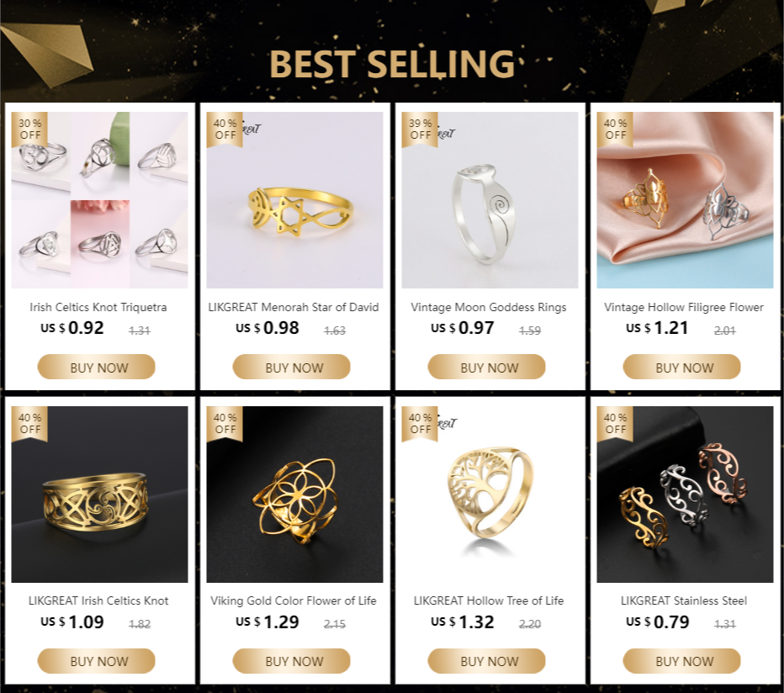Viewport: 784px width, 693px height.
Task: Buy the Irish Celtics Knot Triquetra ring now
Action: (x=97, y=367)
